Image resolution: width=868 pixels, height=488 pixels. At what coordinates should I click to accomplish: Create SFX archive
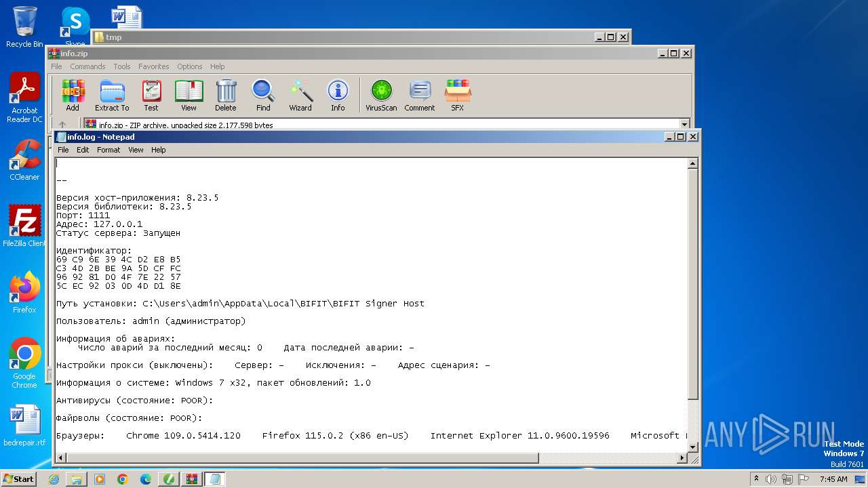click(458, 96)
